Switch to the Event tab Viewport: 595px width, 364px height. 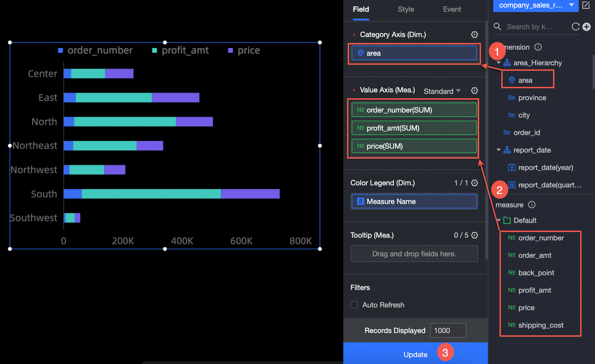click(x=452, y=9)
